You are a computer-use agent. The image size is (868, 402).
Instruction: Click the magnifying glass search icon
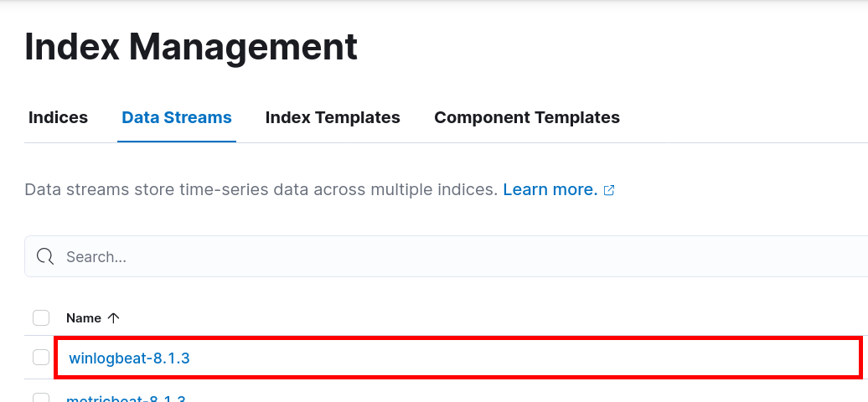coord(45,256)
